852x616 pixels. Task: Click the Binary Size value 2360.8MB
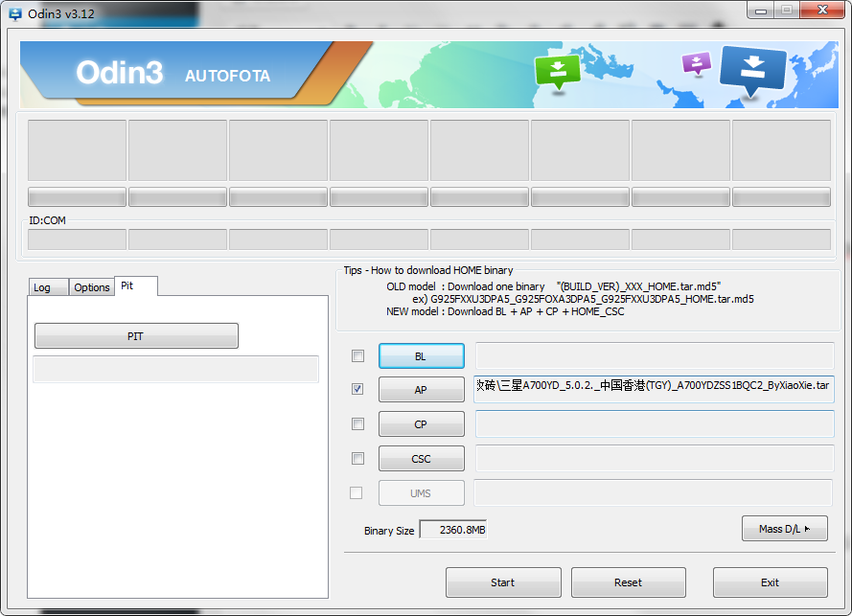point(453,530)
